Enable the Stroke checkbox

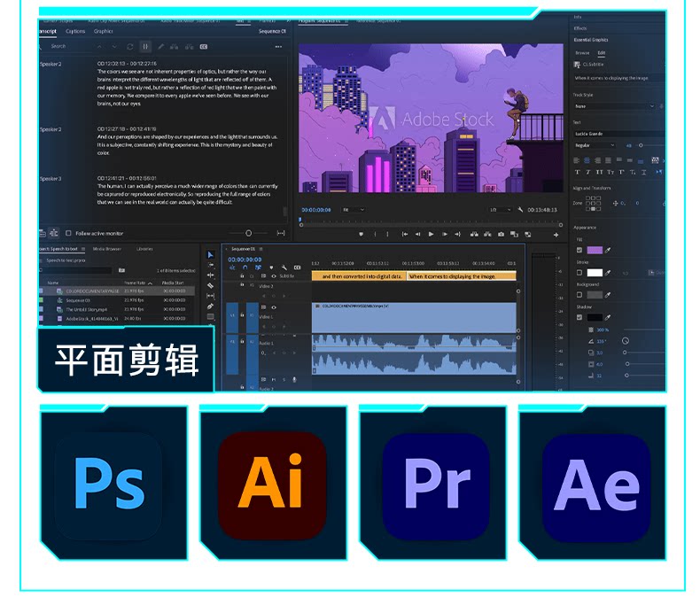tap(579, 272)
